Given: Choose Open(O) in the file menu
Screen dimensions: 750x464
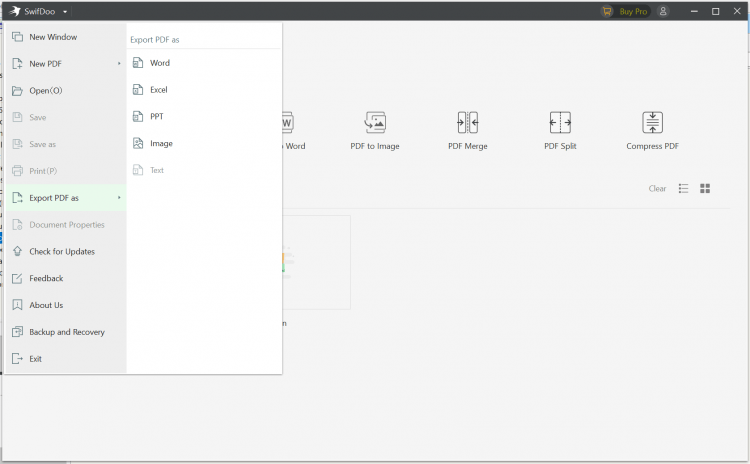Looking at the screenshot, I should [x=66, y=90].
